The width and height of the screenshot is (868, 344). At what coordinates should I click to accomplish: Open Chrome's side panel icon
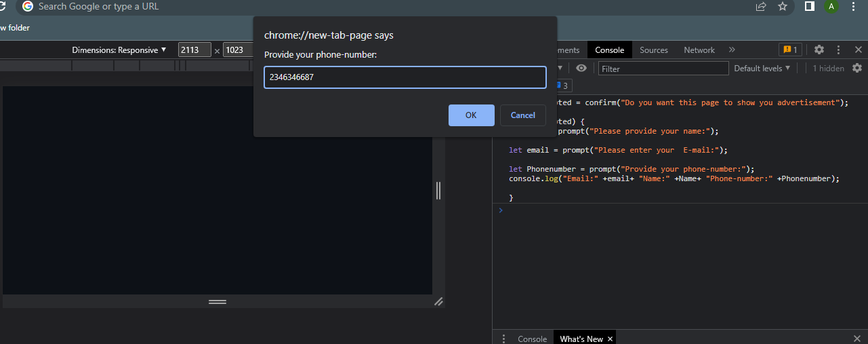tap(809, 6)
